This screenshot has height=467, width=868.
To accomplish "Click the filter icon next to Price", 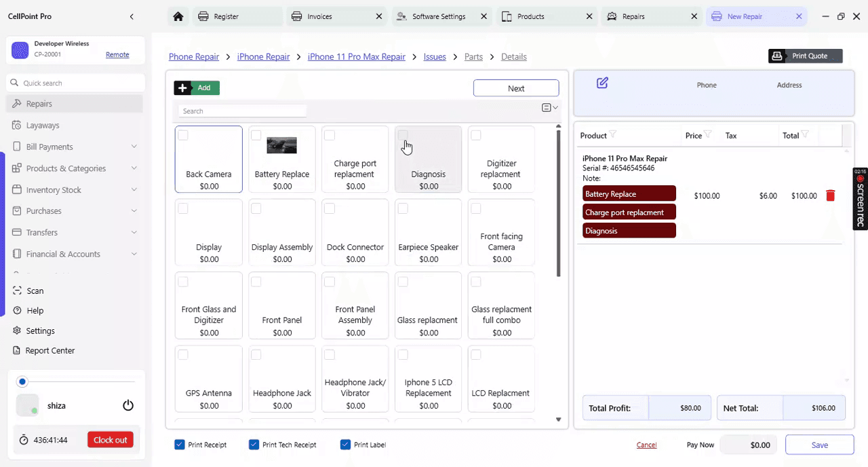I will (707, 134).
